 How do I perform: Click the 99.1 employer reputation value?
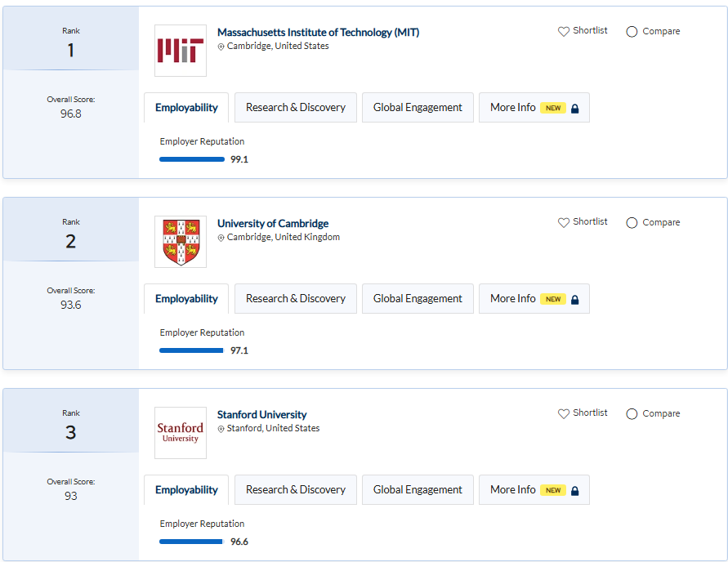click(239, 159)
